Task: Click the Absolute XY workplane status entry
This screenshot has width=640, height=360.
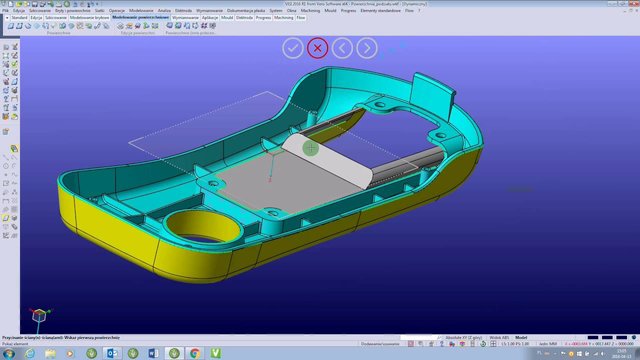Action: 463,338
